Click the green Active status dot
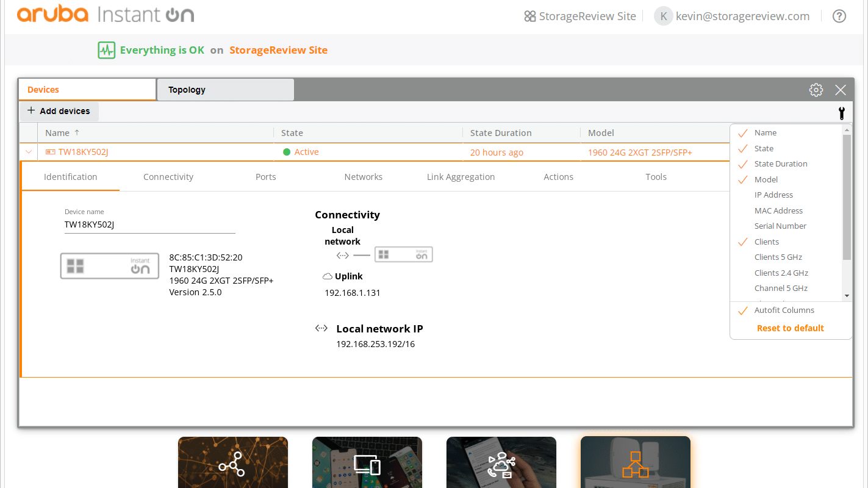The image size is (868, 488). pyautogui.click(x=287, y=152)
